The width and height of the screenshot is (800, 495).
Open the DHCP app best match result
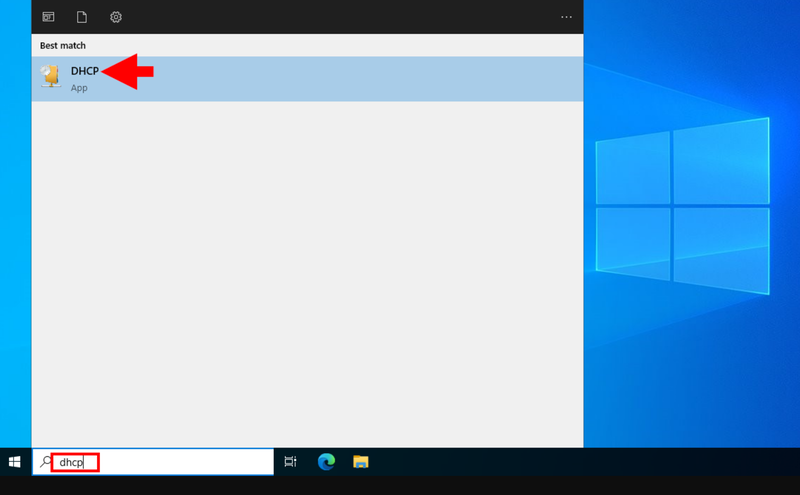pyautogui.click(x=307, y=79)
